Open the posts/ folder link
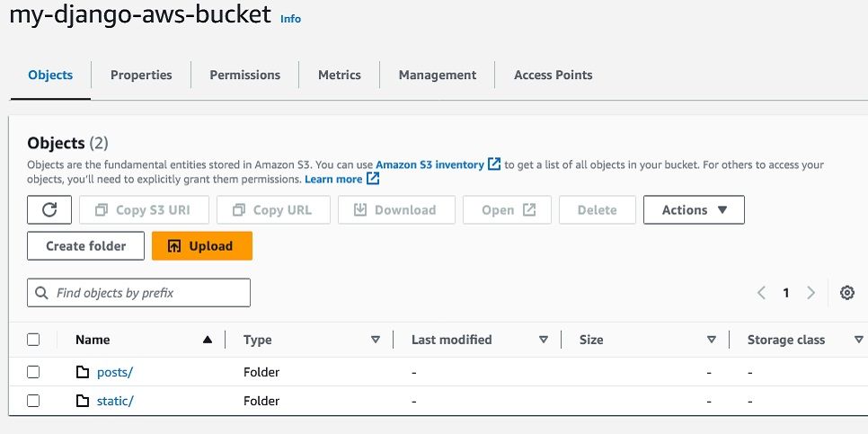 tap(115, 372)
